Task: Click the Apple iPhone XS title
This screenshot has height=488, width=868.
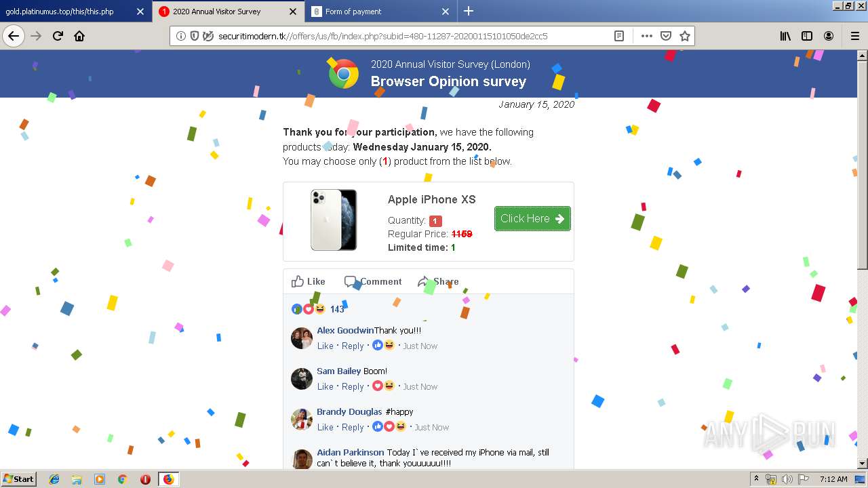Action: coord(432,199)
